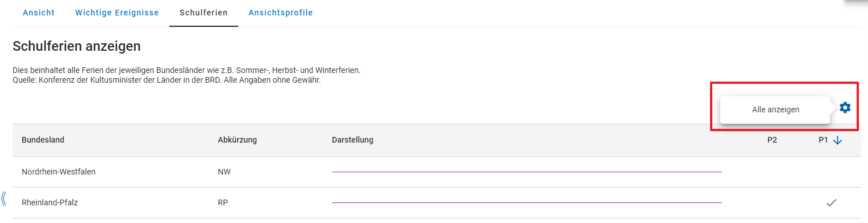Expand sidebar with double chevron icon
The image size is (868, 223).
[4, 198]
